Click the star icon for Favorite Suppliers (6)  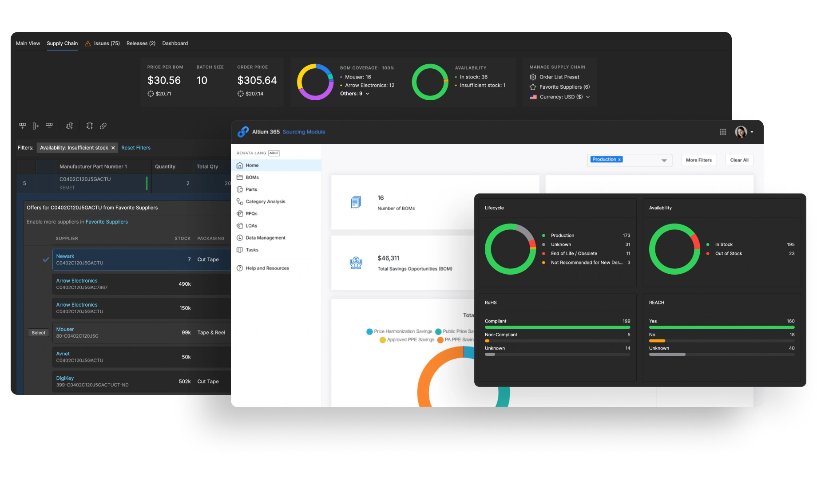(533, 87)
